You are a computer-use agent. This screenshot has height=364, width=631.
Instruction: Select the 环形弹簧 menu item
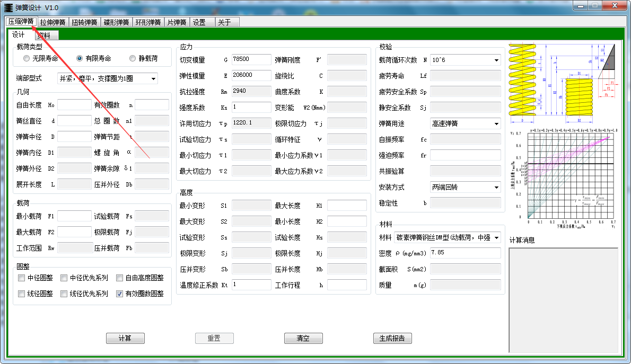tap(148, 22)
